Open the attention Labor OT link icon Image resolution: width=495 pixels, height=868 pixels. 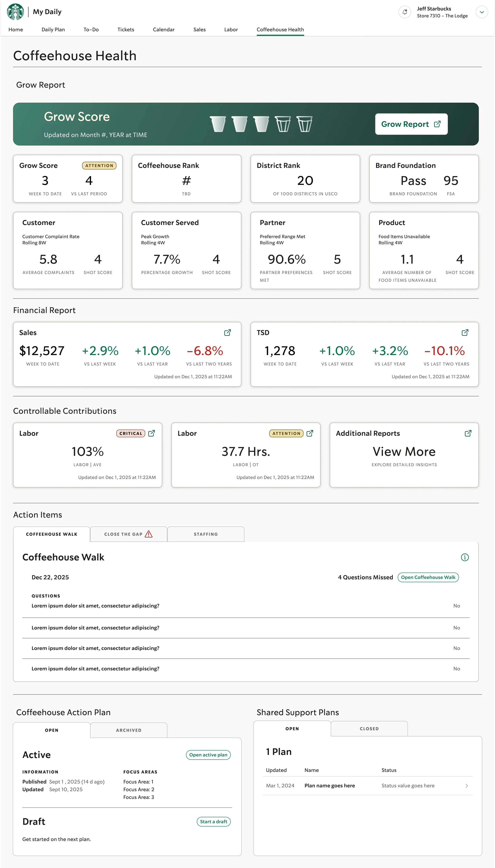pos(310,433)
